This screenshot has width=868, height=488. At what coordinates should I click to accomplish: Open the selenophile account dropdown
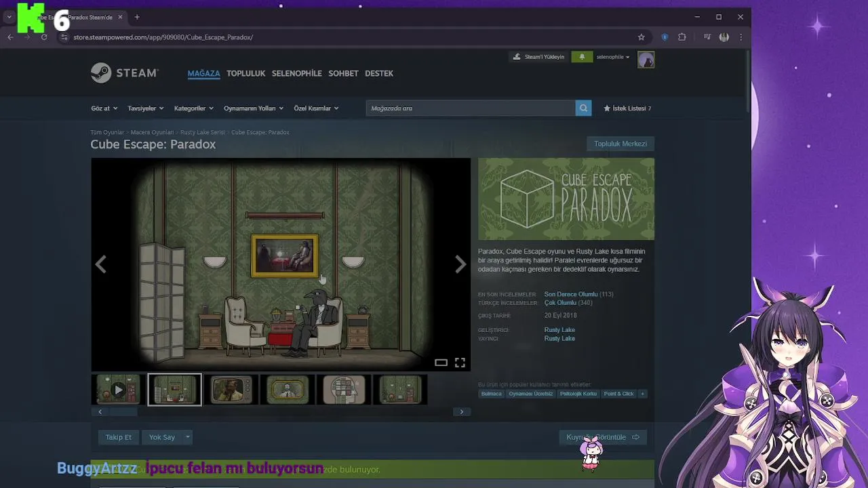pos(613,57)
